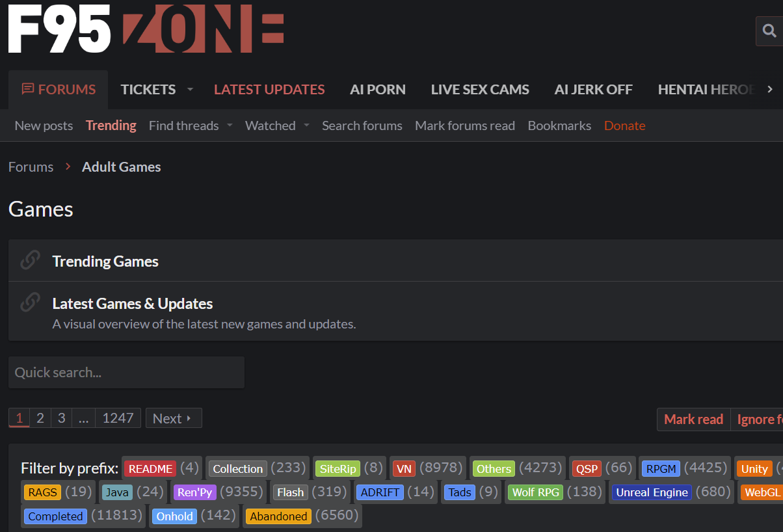783x532 pixels.
Task: Go to page 2
Action: [40, 418]
